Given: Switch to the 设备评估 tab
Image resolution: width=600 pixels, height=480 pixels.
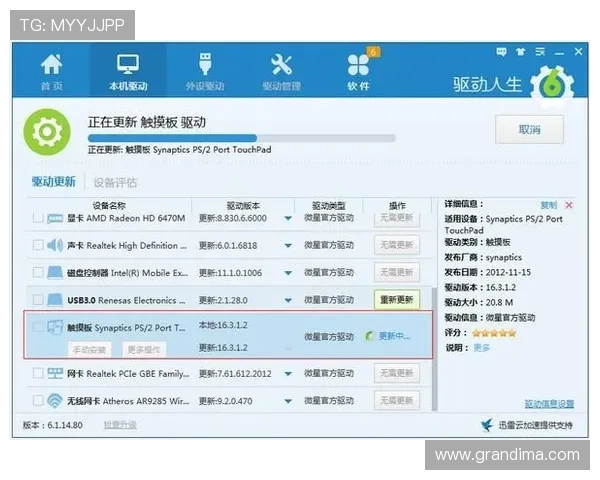Looking at the screenshot, I should [x=115, y=183].
